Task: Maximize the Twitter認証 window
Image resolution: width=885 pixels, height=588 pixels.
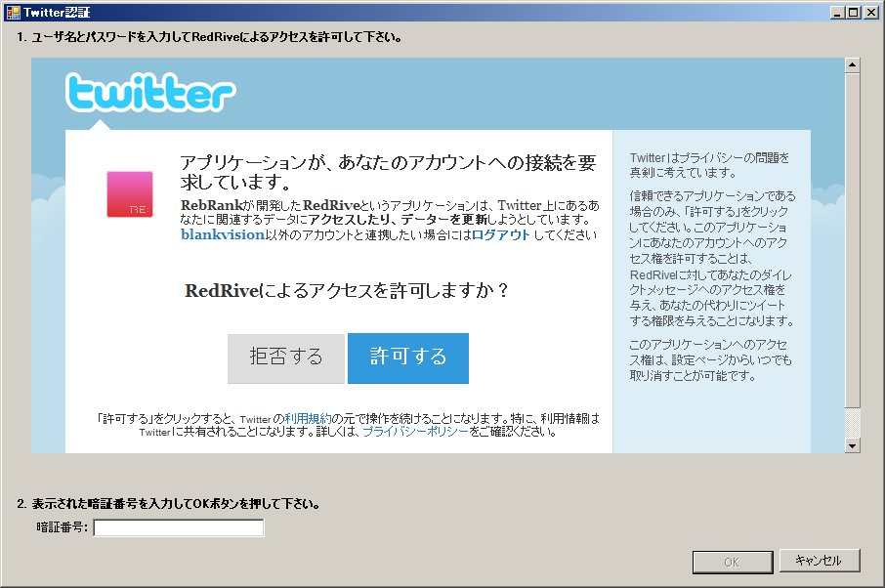Action: pos(854,13)
